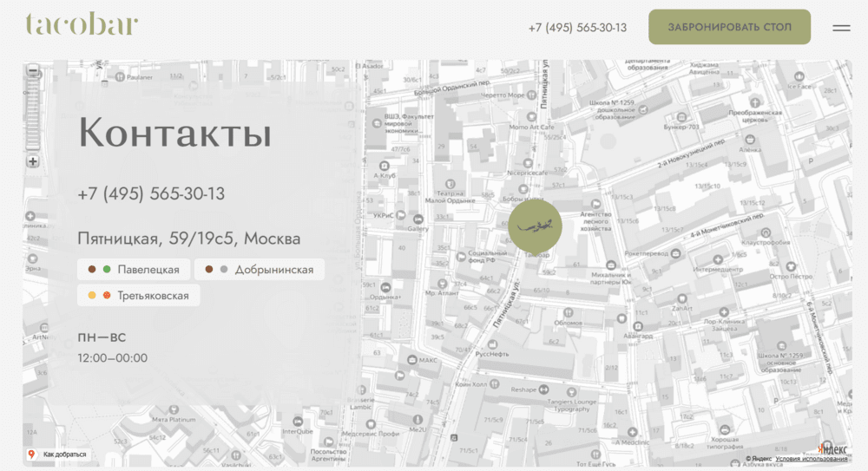Select the Добрынинская metro tag
The height and width of the screenshot is (471, 868).
(x=259, y=270)
